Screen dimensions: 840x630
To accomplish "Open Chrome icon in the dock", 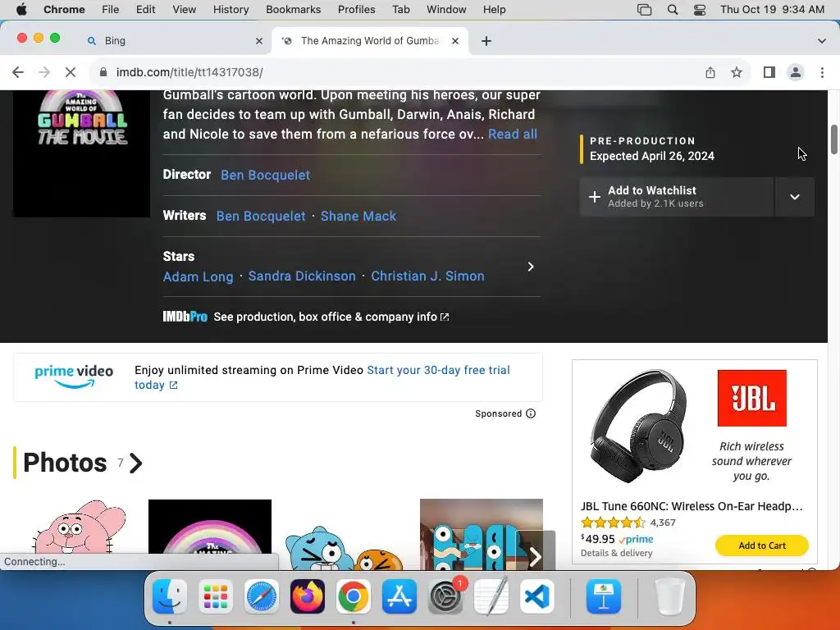I will tap(353, 596).
